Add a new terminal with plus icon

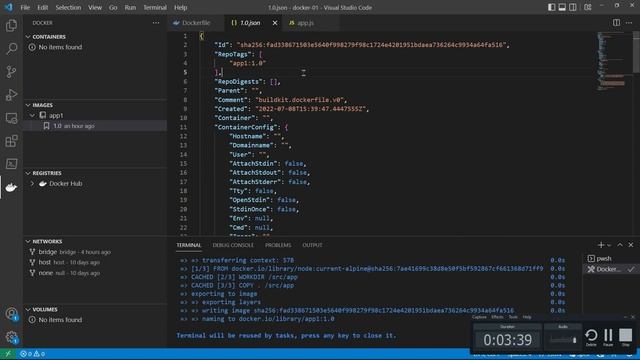[601, 245]
